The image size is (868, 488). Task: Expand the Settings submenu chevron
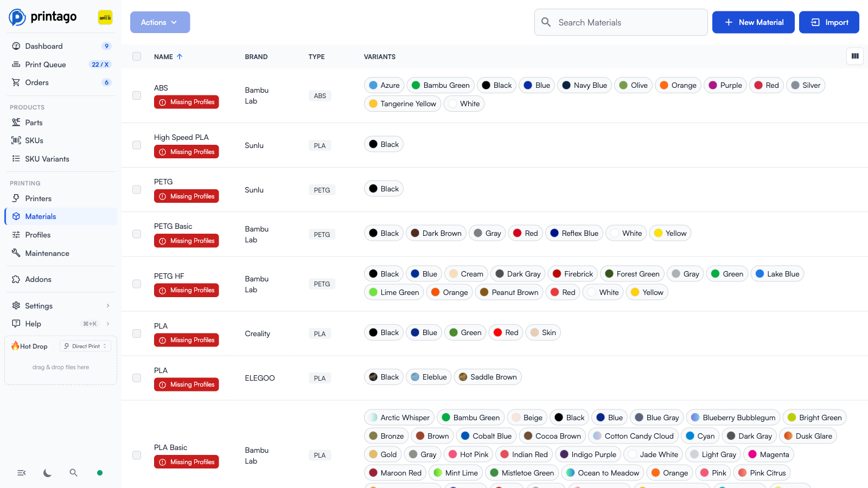(108, 306)
